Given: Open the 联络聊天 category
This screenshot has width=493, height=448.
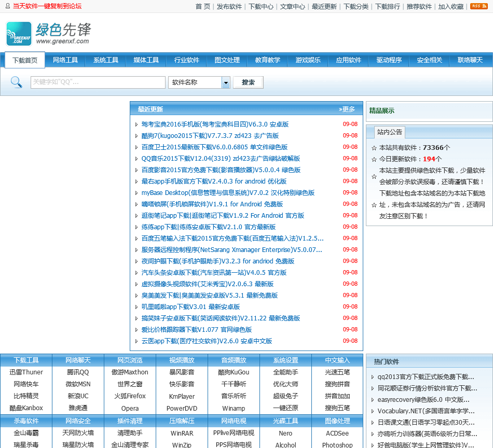Looking at the screenshot, I should tap(470, 60).
